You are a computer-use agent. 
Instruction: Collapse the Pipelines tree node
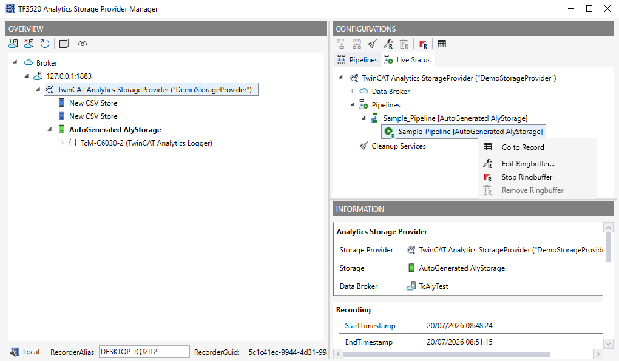(x=352, y=104)
